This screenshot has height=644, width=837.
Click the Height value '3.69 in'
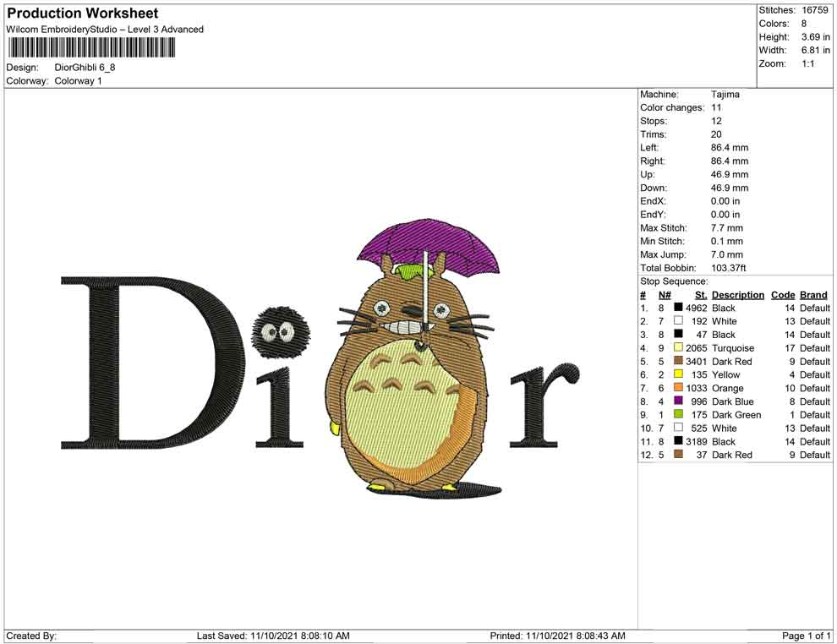[x=816, y=37]
